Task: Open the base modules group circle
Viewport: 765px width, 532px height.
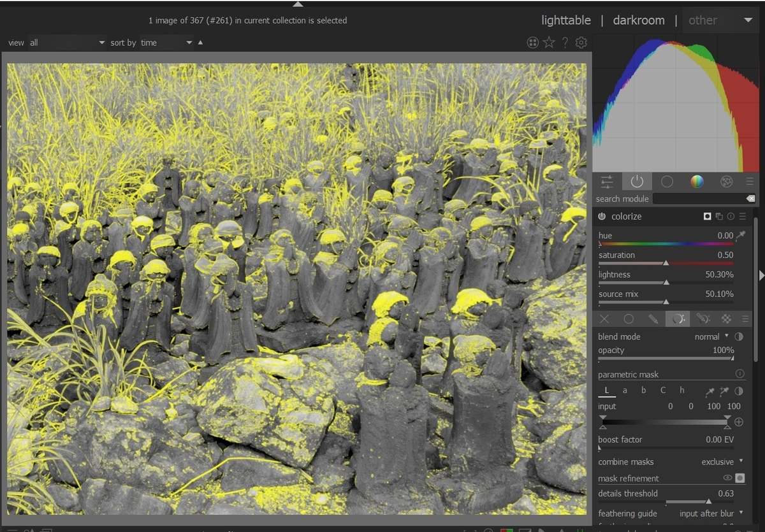Action: [x=667, y=182]
